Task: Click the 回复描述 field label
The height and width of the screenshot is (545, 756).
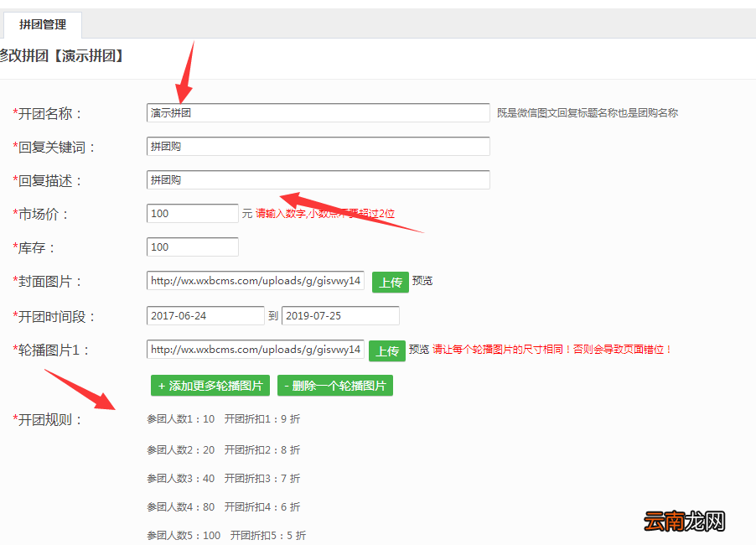Action: (x=47, y=181)
